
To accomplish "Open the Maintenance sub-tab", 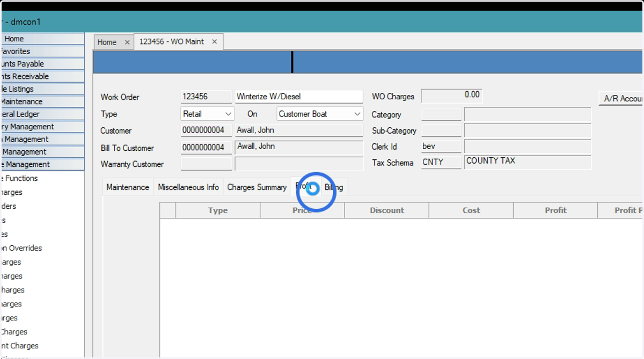I will 128,187.
